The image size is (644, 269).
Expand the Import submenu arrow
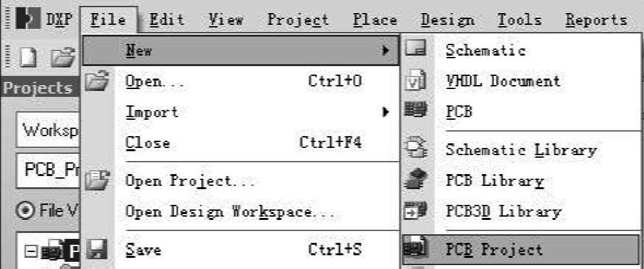click(x=385, y=111)
